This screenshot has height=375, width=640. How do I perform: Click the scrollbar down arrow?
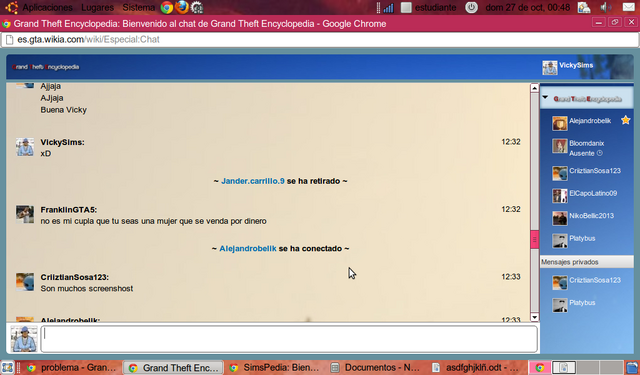(x=534, y=317)
